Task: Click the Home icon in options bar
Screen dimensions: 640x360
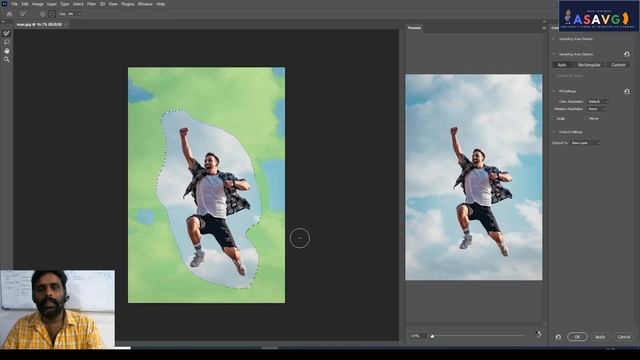Action: tap(9, 14)
